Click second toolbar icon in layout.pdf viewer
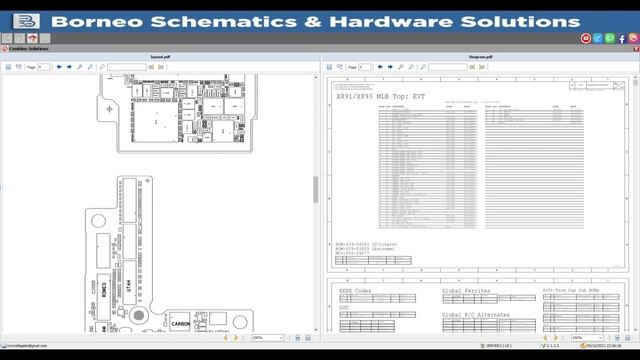 click(x=19, y=67)
